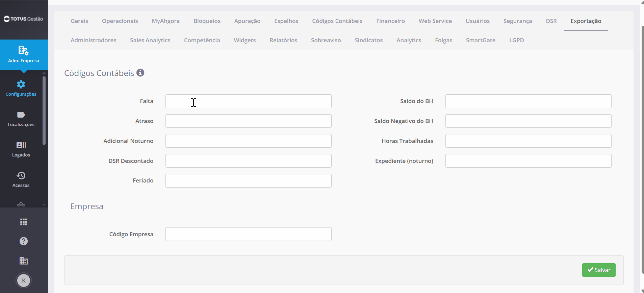Open the Adm. Empresa sidebar section
Image resolution: width=644 pixels, height=293 pixels.
click(24, 55)
